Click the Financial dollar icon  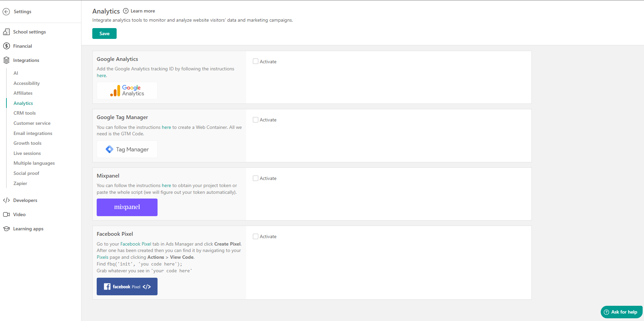click(x=6, y=46)
